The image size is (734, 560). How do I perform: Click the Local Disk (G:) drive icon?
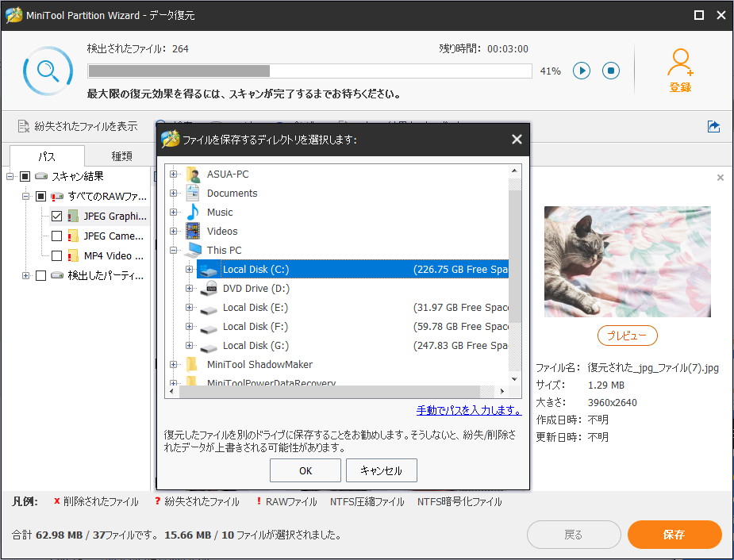coord(209,347)
